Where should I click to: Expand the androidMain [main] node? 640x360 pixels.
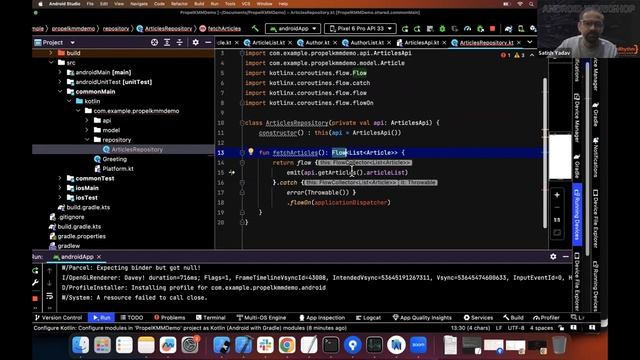(x=60, y=72)
